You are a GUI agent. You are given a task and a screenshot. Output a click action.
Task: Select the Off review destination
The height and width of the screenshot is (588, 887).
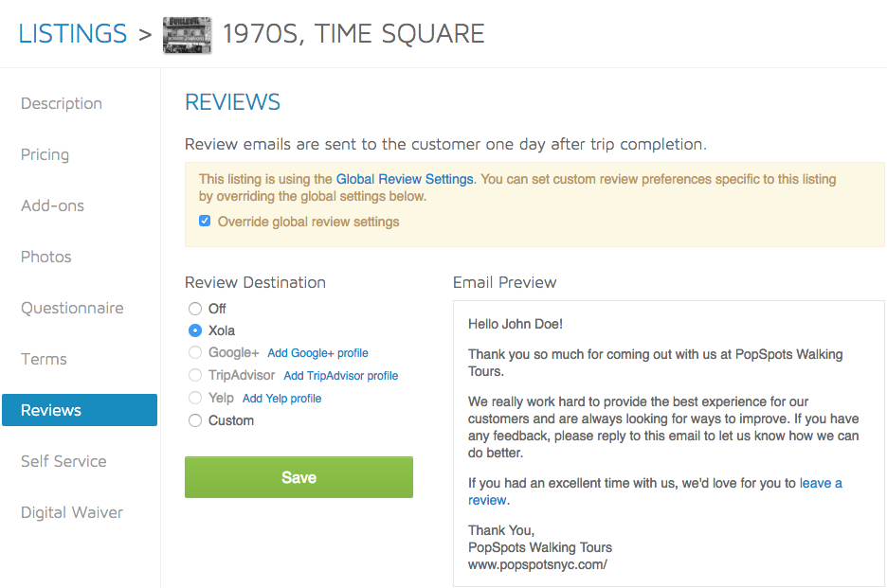[195, 309]
